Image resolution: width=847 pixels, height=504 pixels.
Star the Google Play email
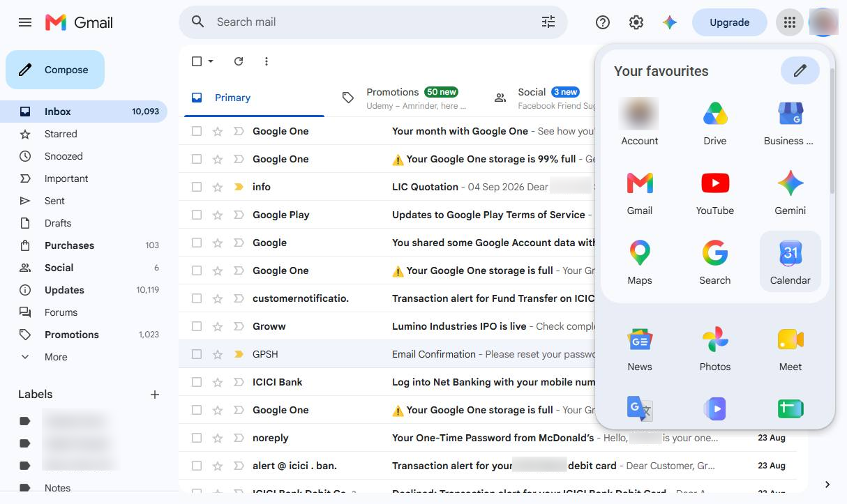218,215
